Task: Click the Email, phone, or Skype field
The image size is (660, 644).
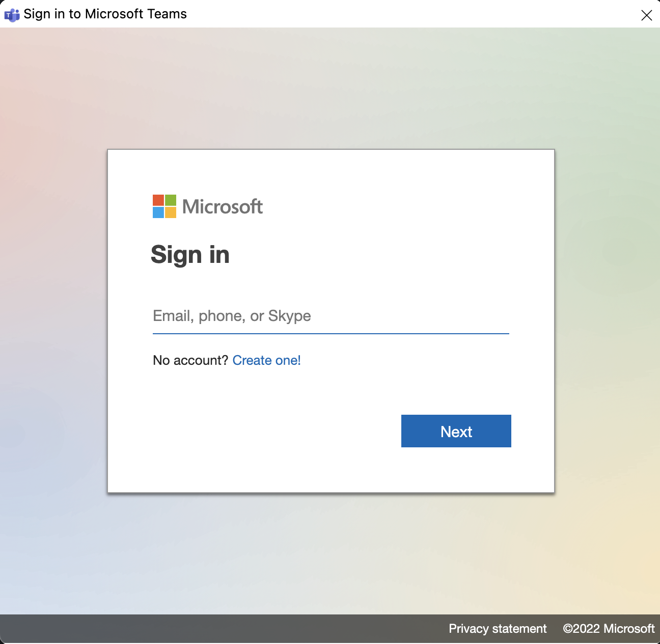Action: (331, 316)
